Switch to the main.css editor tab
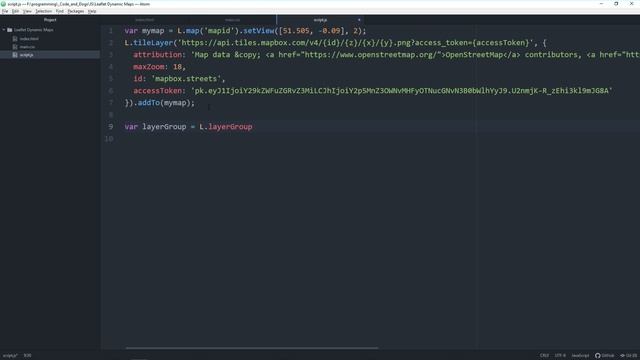The width and height of the screenshot is (640, 360). (x=233, y=20)
